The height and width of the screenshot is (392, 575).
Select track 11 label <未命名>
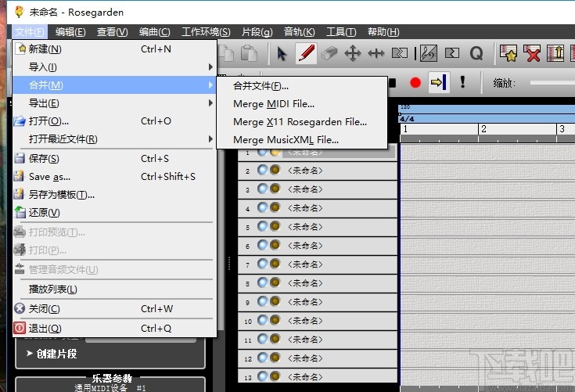[x=305, y=340]
